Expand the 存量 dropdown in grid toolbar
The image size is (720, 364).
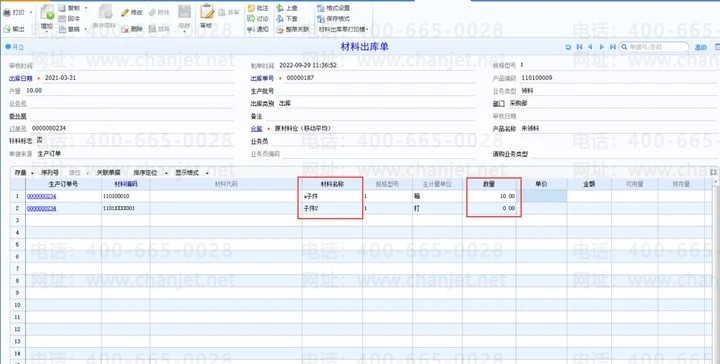coord(32,173)
